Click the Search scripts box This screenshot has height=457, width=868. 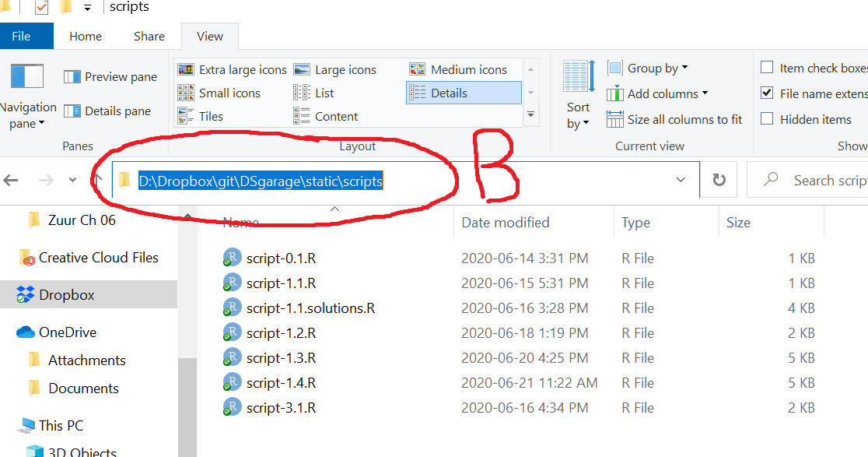[808, 180]
